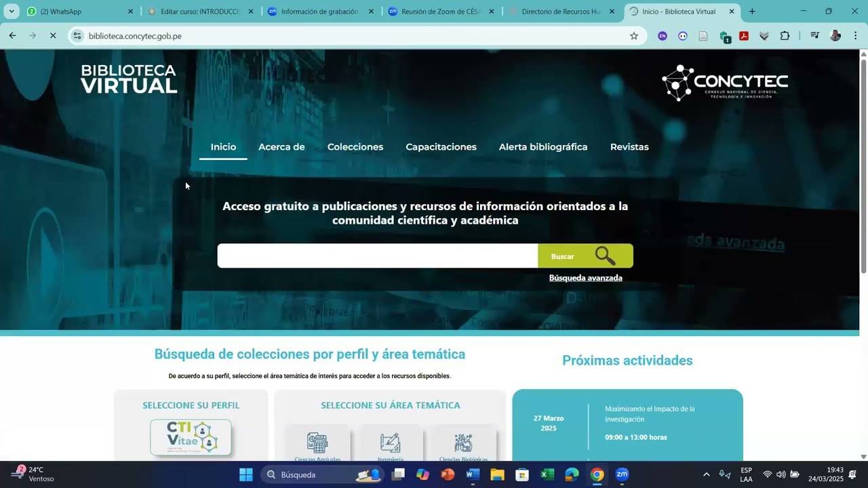Open Microsoft Store from the taskbar
Image resolution: width=868 pixels, height=488 pixels.
(522, 474)
